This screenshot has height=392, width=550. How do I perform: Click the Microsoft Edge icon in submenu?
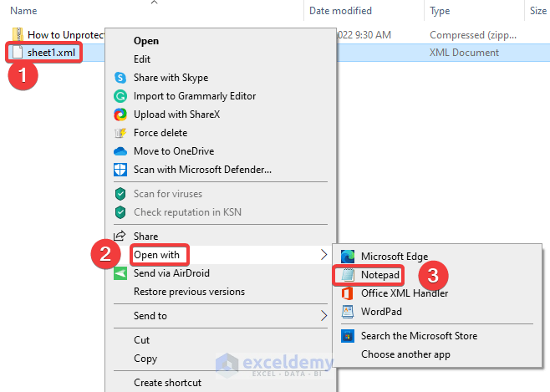(x=347, y=257)
